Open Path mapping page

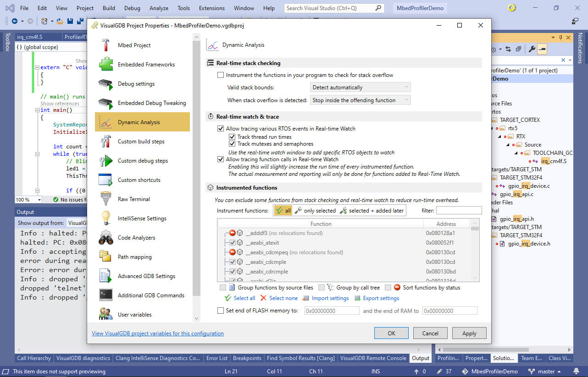142,257
